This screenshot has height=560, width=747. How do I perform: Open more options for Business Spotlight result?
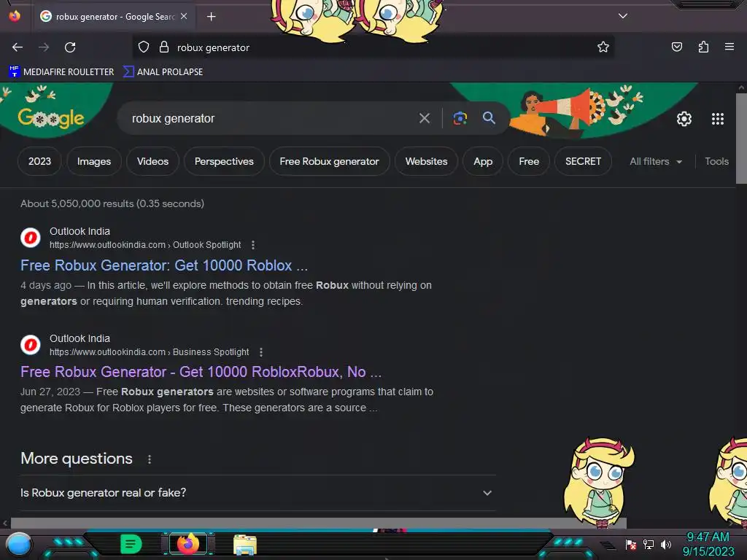(x=260, y=352)
